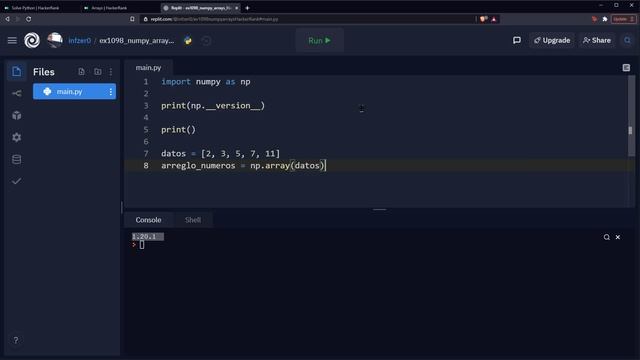Switch to the Console tab
Image resolution: width=640 pixels, height=360 pixels.
coord(148,220)
